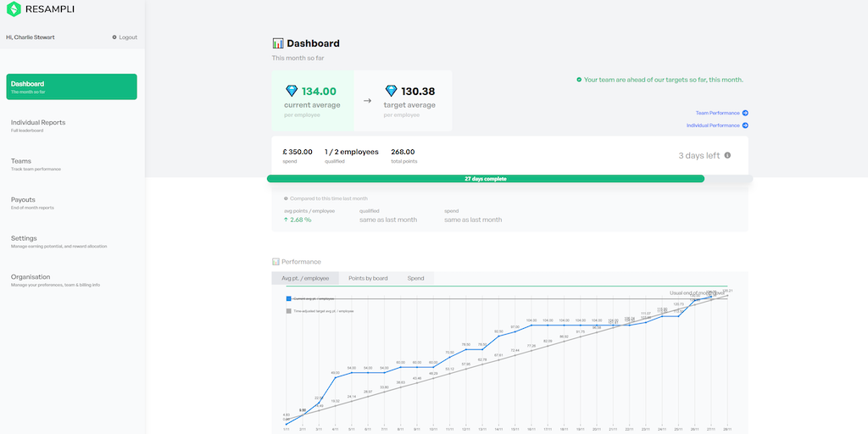The width and height of the screenshot is (868, 434).
Task: Click the diamond icon beside current average
Action: tap(292, 91)
